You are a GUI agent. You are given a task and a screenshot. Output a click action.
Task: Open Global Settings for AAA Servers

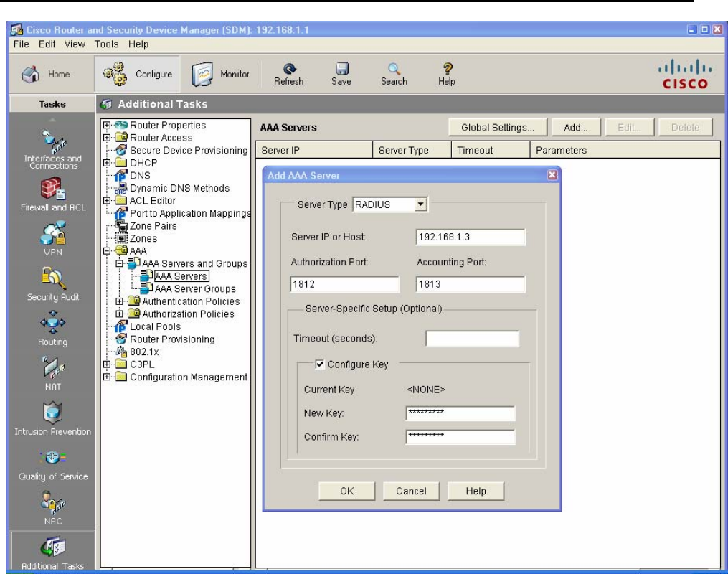pos(498,127)
